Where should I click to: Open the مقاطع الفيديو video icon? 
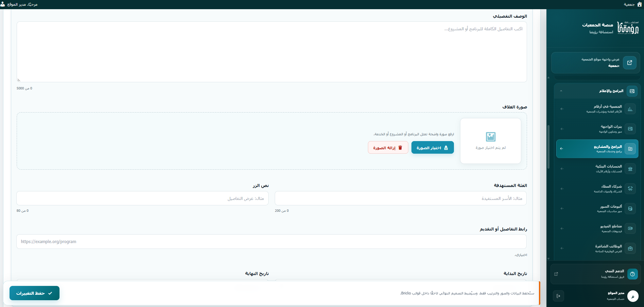(x=630, y=228)
